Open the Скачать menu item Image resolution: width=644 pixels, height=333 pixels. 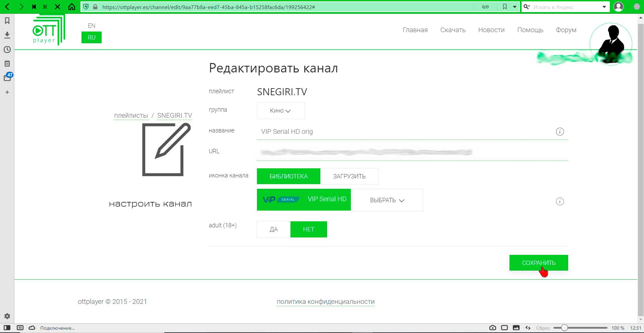453,30
